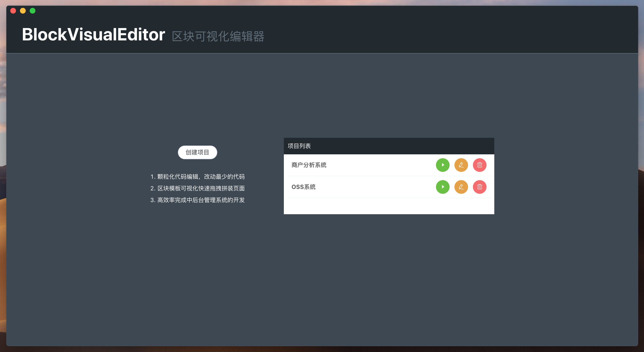Start the OSS系统 project

pyautogui.click(x=443, y=187)
